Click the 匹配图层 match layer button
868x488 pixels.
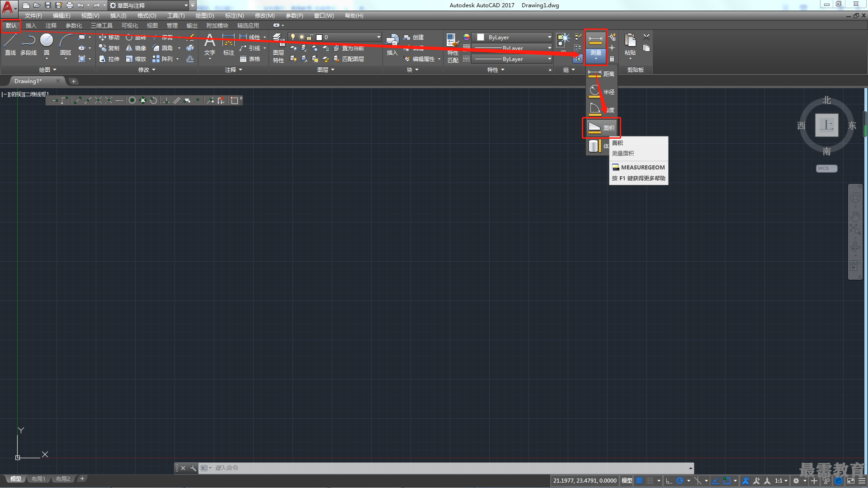click(x=349, y=59)
